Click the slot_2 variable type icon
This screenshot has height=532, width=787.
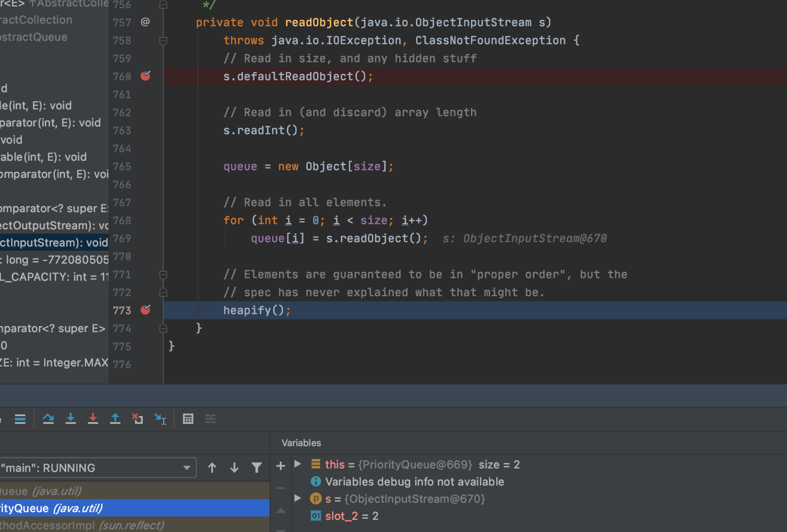316,516
